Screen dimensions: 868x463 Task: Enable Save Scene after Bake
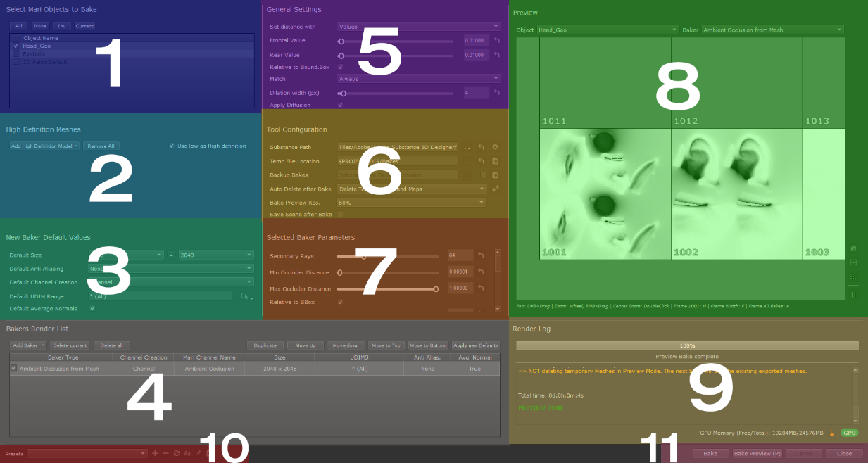[341, 214]
